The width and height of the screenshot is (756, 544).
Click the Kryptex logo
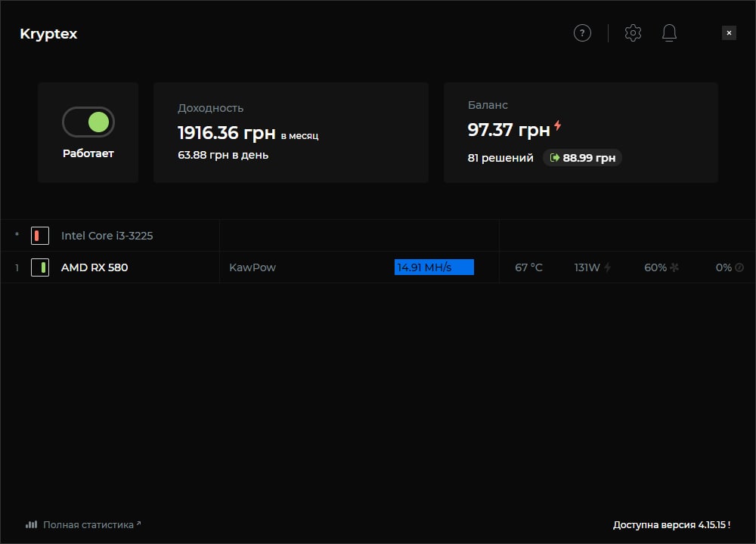(48, 34)
